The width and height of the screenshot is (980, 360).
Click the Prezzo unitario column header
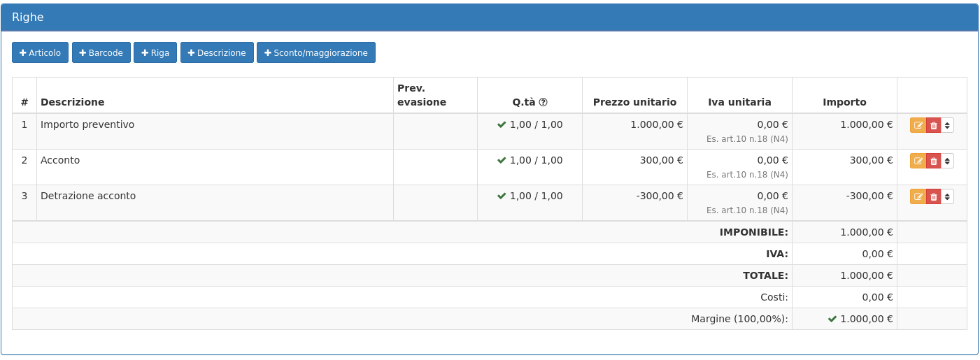tap(634, 102)
